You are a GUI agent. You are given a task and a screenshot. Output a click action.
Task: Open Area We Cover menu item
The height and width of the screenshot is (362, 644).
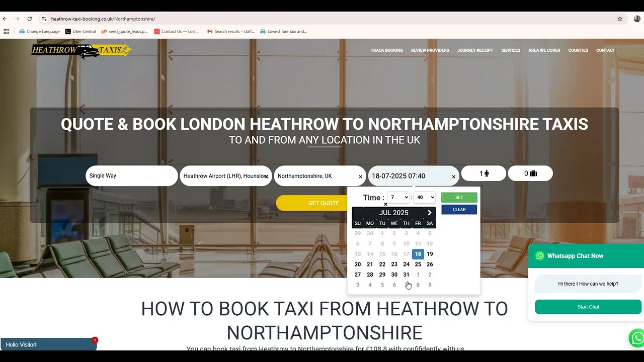(544, 50)
